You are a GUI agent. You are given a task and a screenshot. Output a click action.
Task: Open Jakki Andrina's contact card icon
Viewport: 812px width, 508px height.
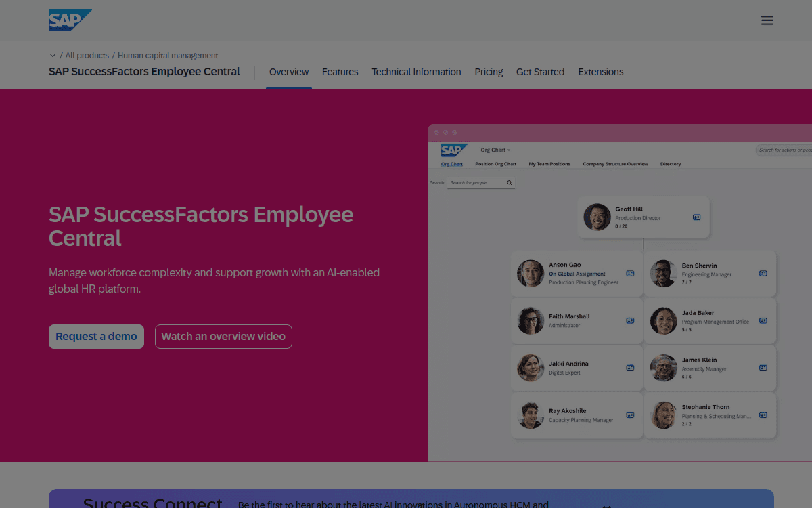(630, 368)
